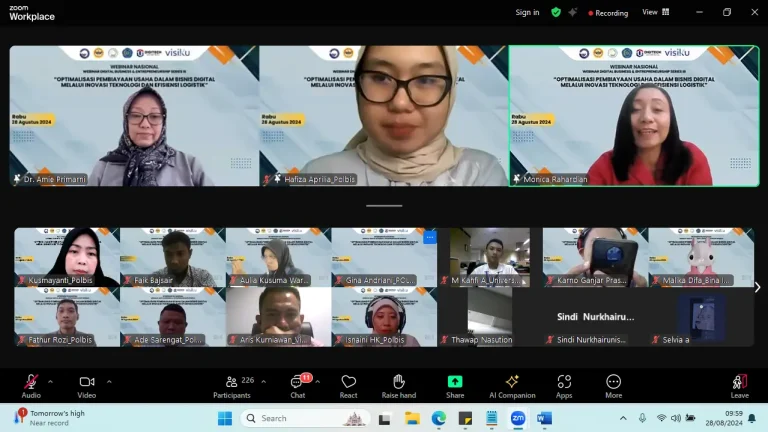Click Raise hand button

pyautogui.click(x=399, y=386)
